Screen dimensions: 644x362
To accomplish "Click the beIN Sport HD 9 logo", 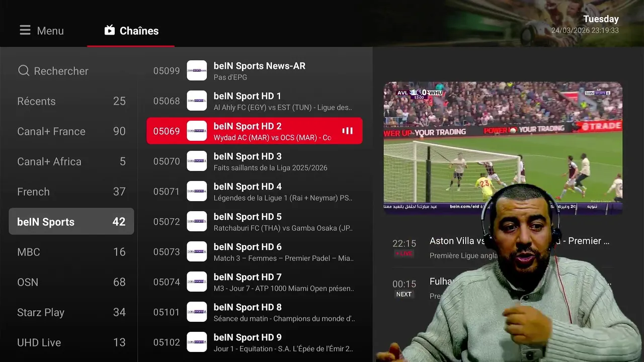I will [197, 342].
